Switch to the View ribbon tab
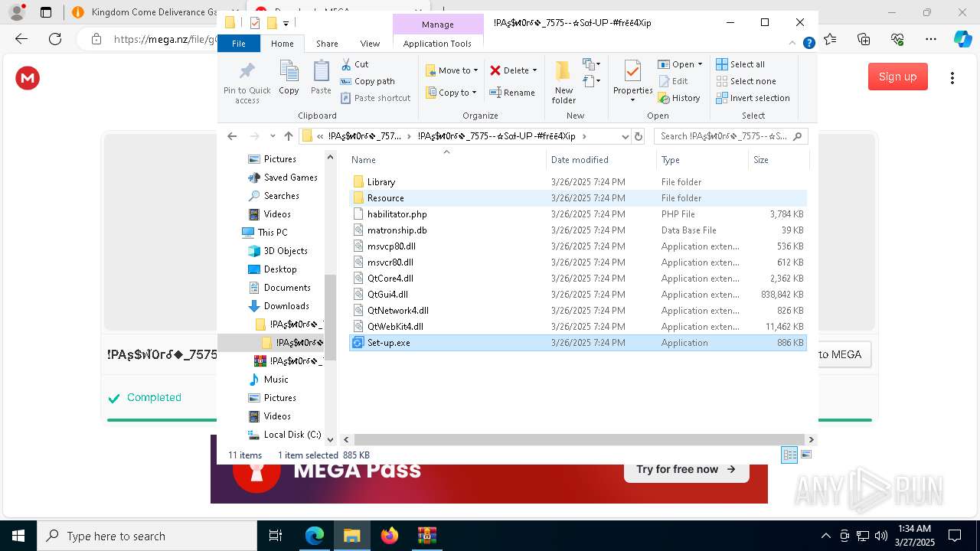 (x=370, y=44)
